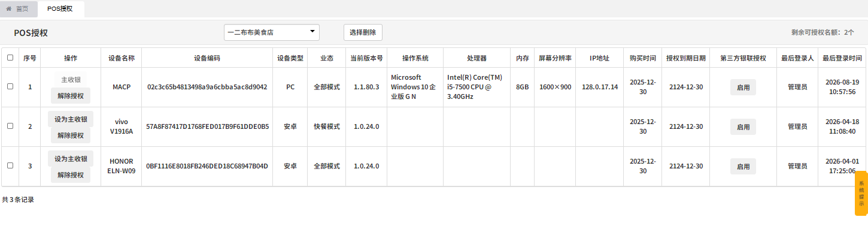Click device code 57A8F87417D1768FED017B9F61DDE0B5
Viewport: 868px width, 226px height.
coord(207,126)
